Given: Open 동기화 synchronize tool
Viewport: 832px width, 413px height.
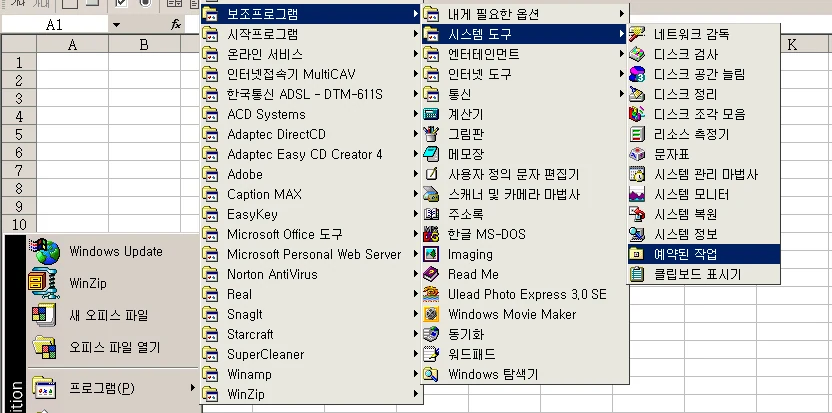Looking at the screenshot, I should 525,334.
